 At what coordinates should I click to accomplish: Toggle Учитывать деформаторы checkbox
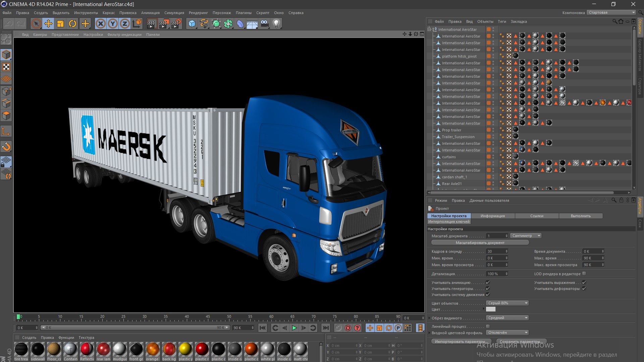pos(584,289)
